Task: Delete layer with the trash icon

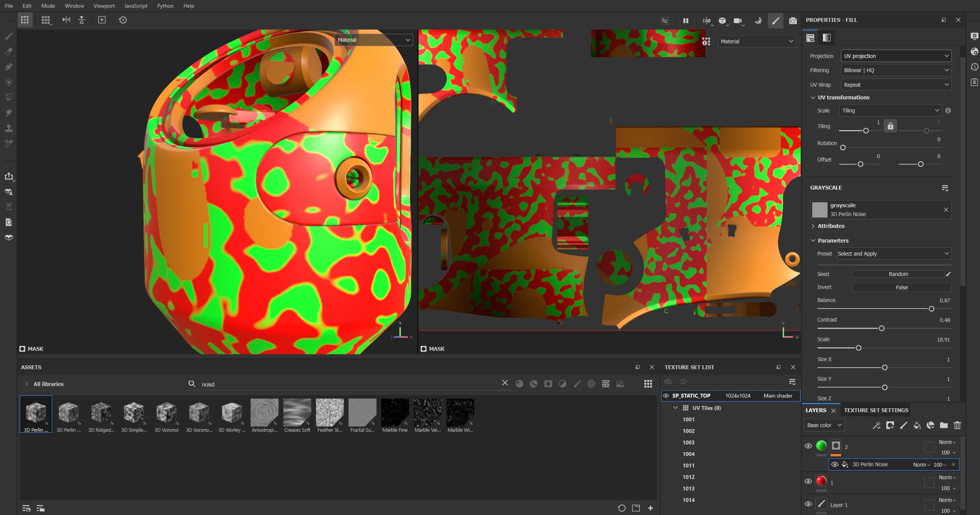Action: tap(957, 425)
